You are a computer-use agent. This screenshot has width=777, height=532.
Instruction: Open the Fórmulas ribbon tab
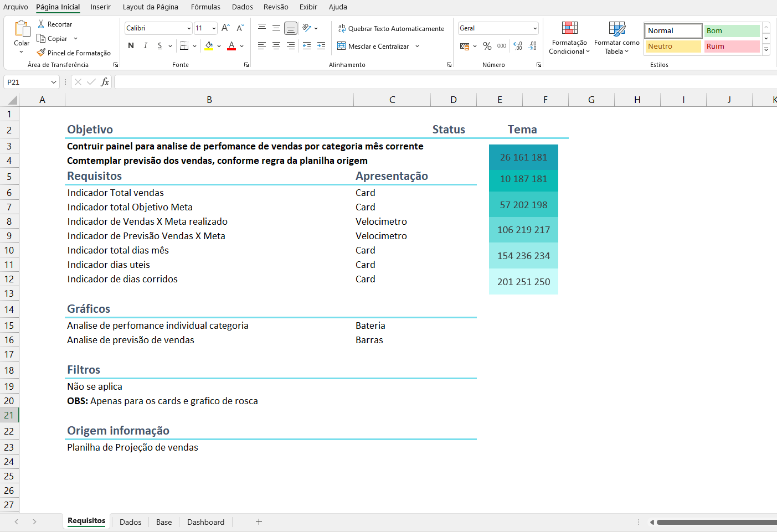[x=205, y=7]
